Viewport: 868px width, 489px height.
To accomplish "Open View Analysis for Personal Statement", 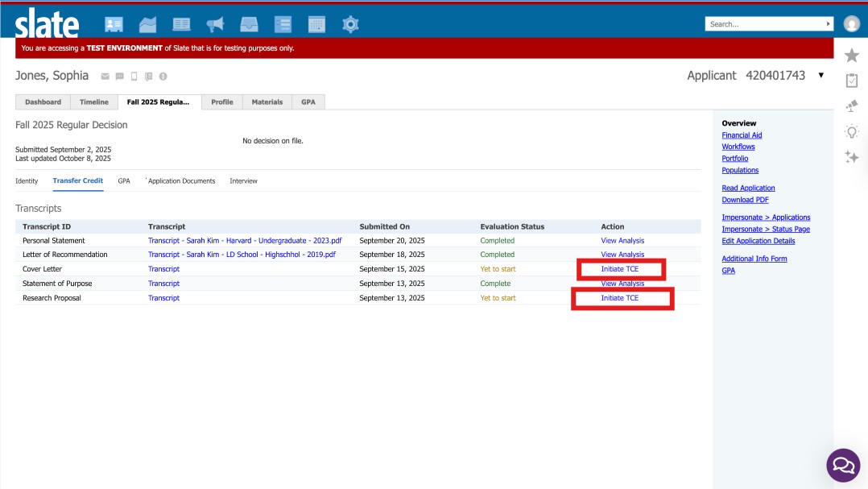I will coord(622,241).
